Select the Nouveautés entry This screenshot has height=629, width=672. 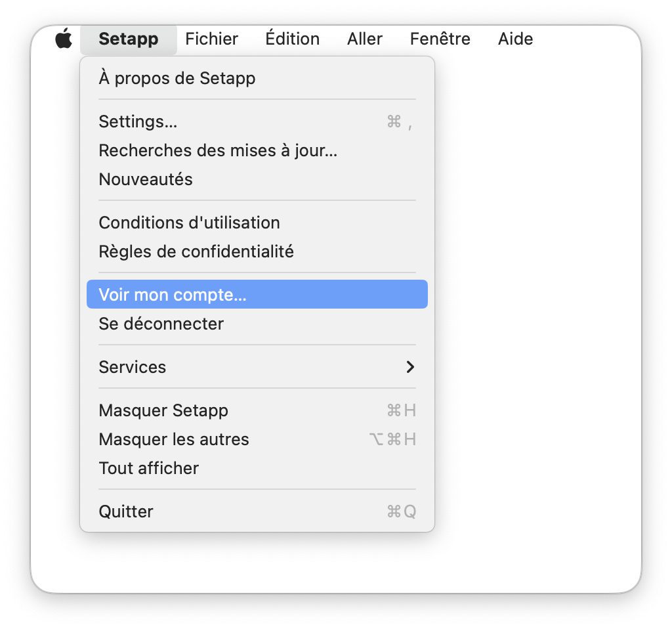point(257,179)
